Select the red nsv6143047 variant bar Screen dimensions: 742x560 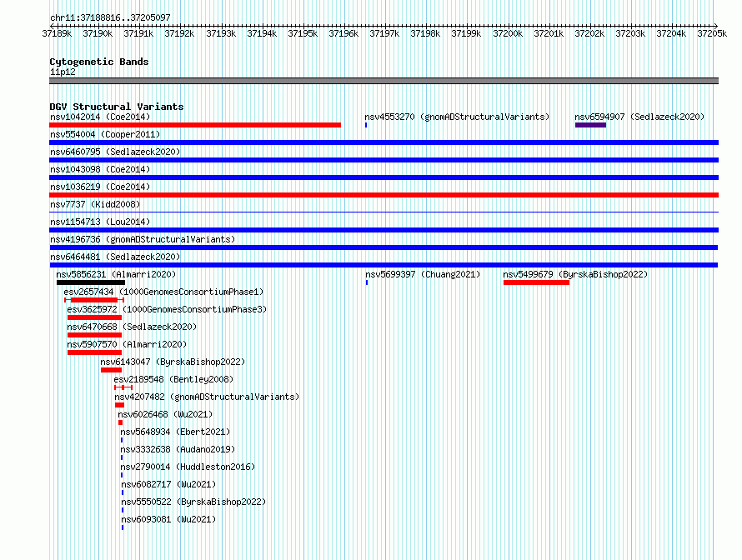[111, 370]
